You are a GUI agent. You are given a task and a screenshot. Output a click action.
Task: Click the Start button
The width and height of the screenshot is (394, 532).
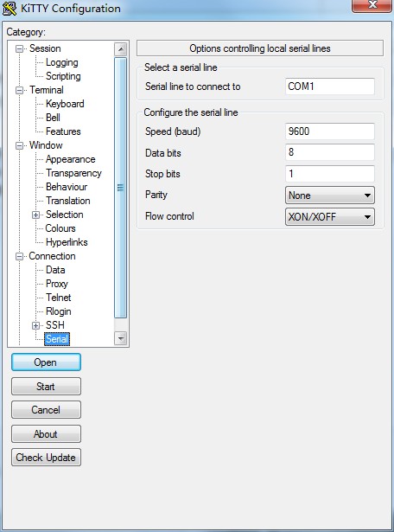[46, 387]
